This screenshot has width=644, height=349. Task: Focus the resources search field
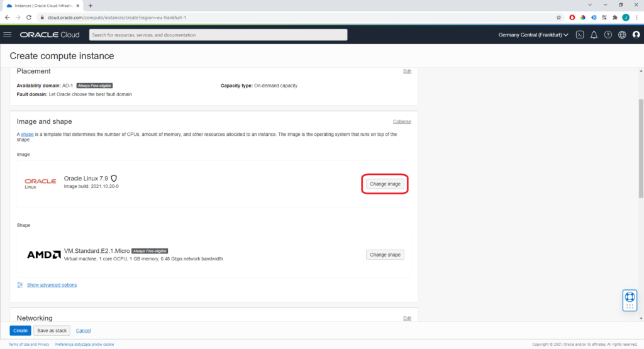coord(218,35)
